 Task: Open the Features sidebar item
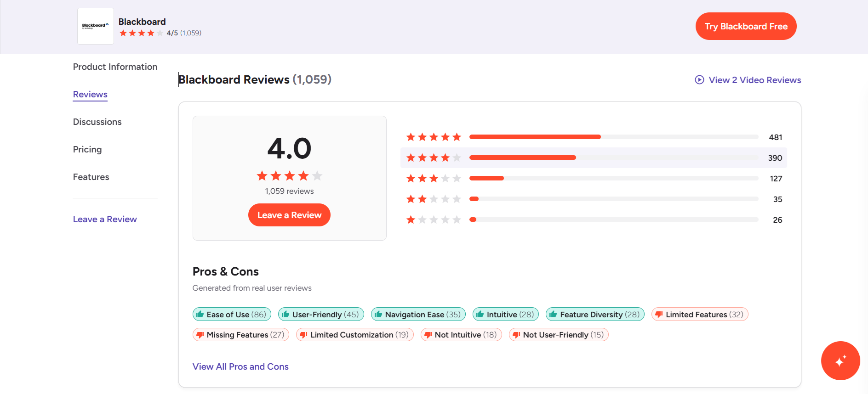pos(91,177)
